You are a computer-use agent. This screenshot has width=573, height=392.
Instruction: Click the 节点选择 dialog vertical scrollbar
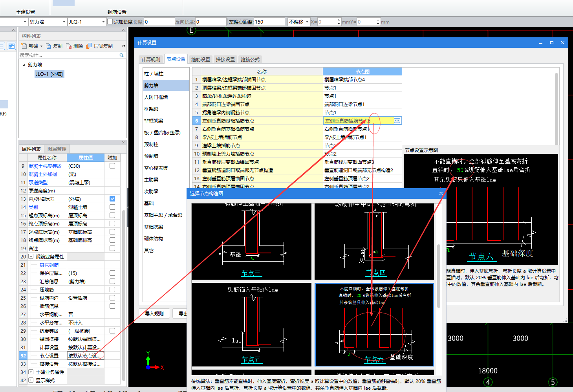[439, 276]
